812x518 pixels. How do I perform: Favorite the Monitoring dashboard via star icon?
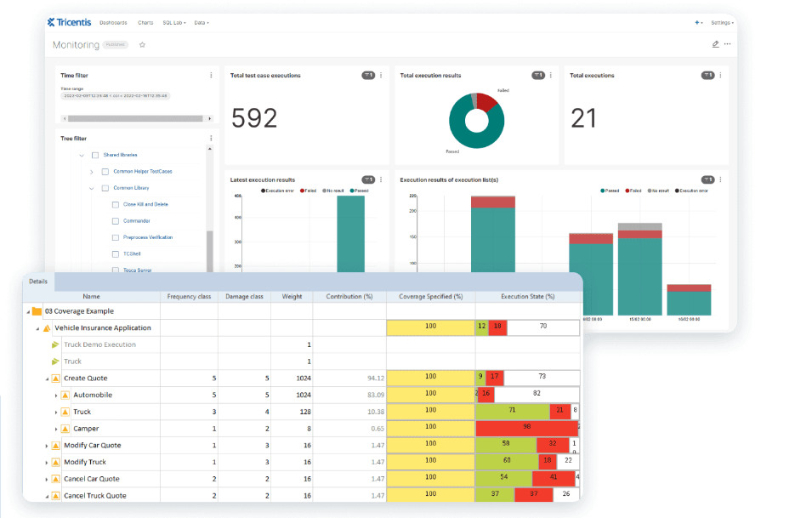click(x=142, y=44)
